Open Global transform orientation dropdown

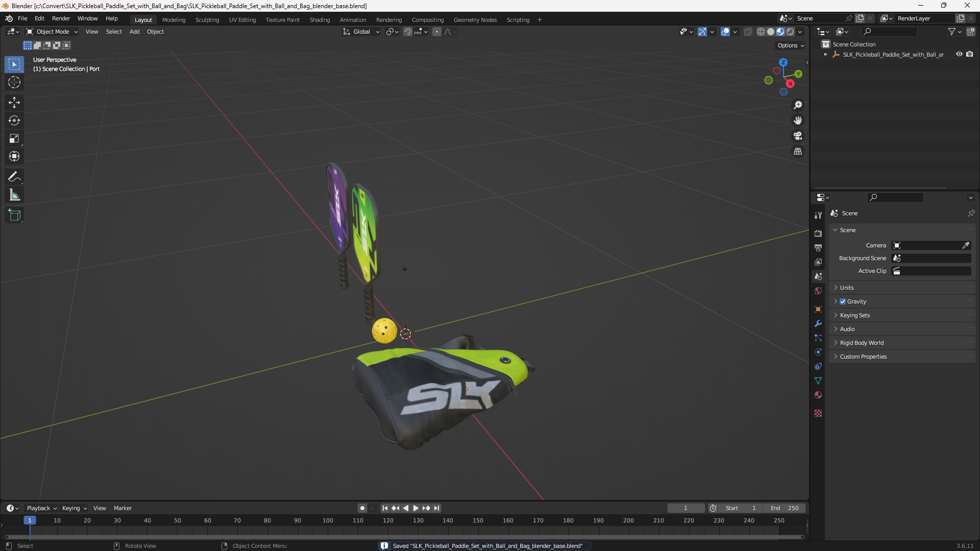(361, 32)
